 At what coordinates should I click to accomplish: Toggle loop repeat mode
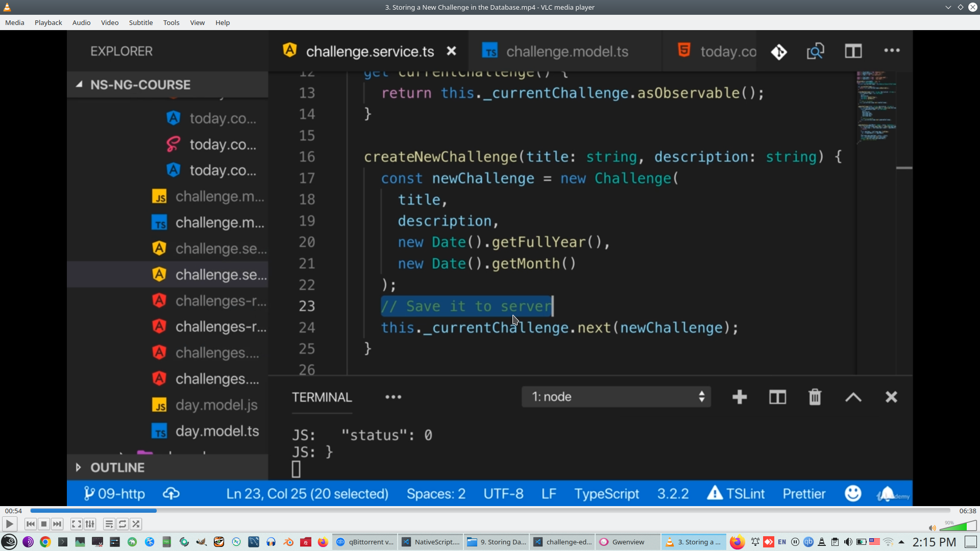pyautogui.click(x=122, y=524)
